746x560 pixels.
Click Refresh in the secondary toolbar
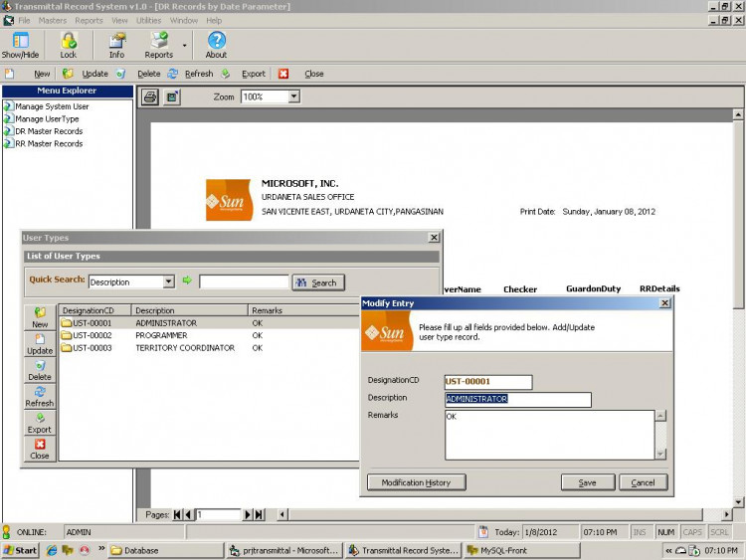pyautogui.click(x=199, y=74)
